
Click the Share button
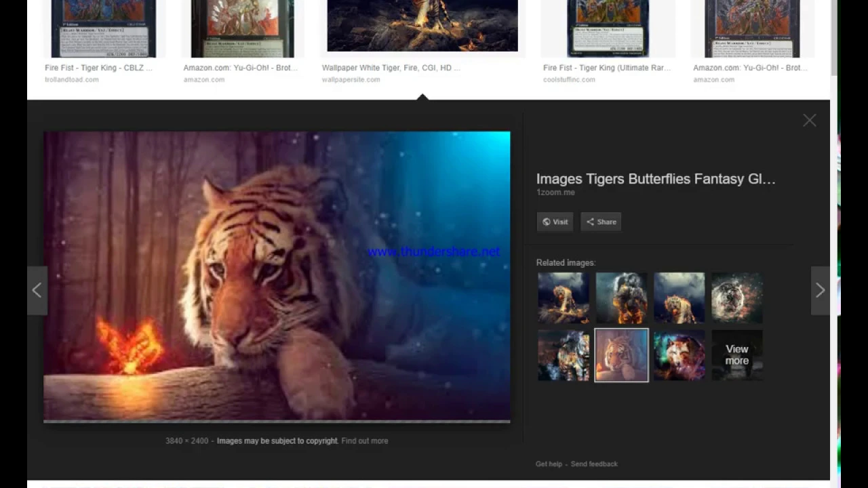click(601, 222)
